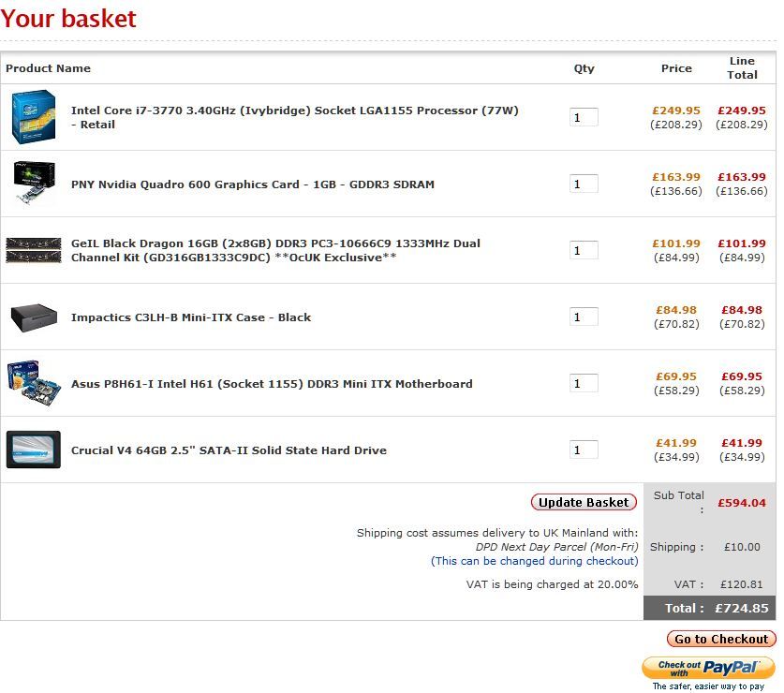Proceed with Go to Checkout button
This screenshot has width=784, height=693.
click(x=721, y=639)
